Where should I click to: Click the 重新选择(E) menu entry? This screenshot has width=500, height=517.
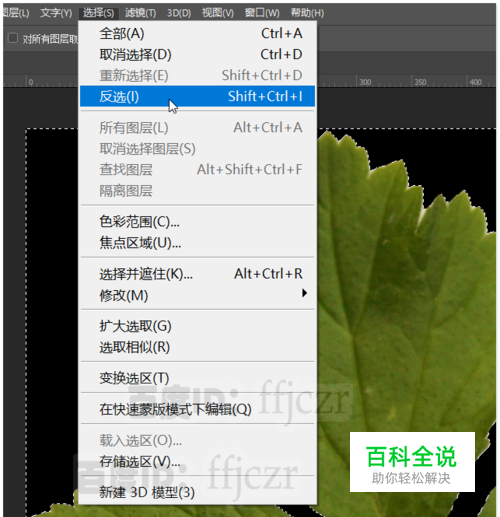tap(197, 76)
